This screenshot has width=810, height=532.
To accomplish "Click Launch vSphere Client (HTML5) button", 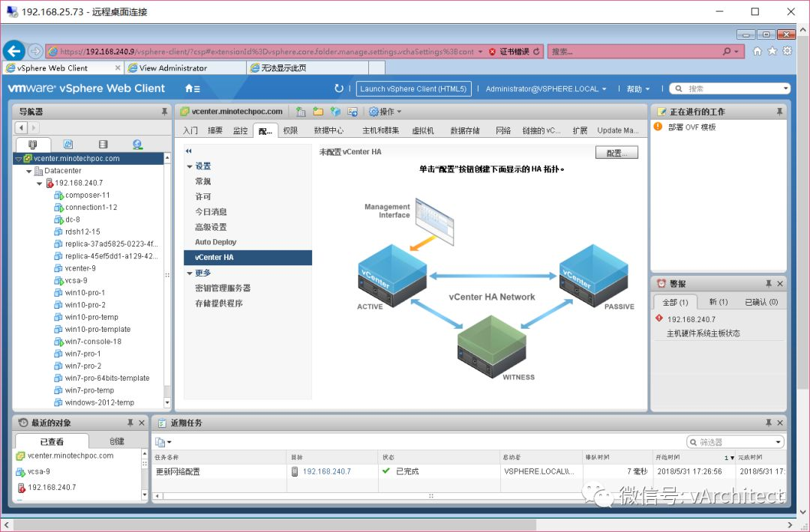I will [x=413, y=88].
